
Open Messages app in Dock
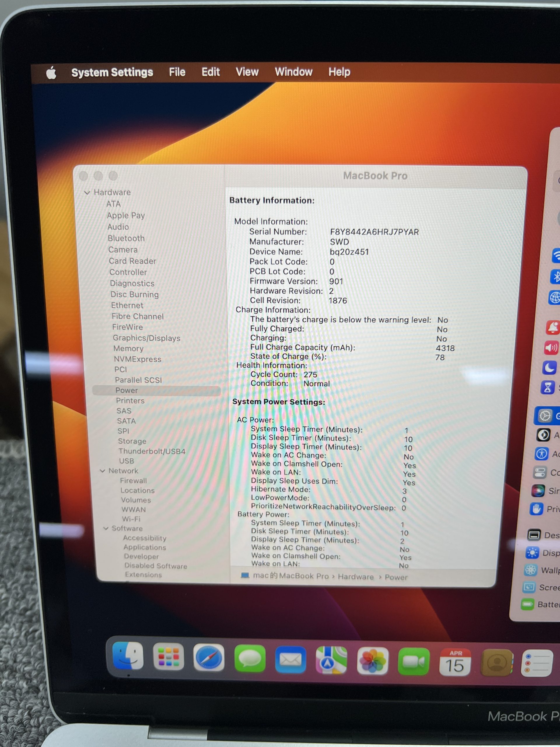250,659
